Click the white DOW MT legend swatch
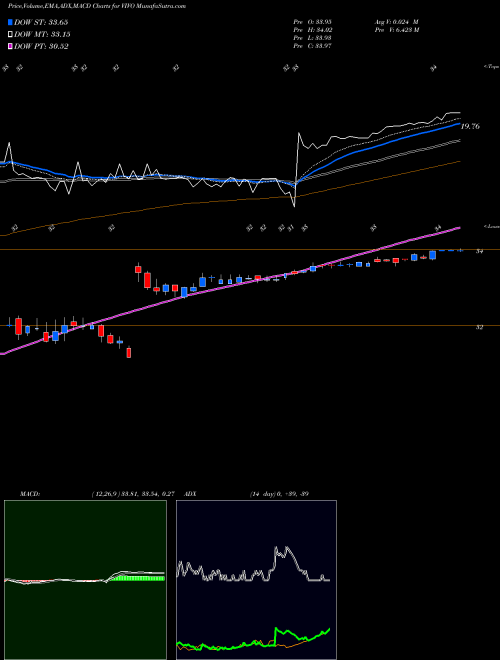The width and height of the screenshot is (500, 660). [x=11, y=35]
